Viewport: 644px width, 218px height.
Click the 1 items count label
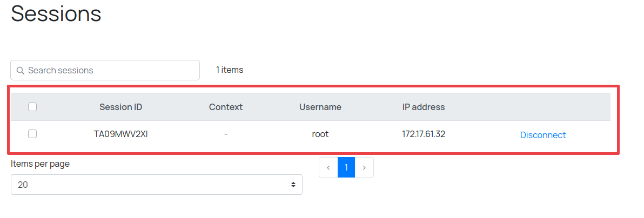[230, 70]
